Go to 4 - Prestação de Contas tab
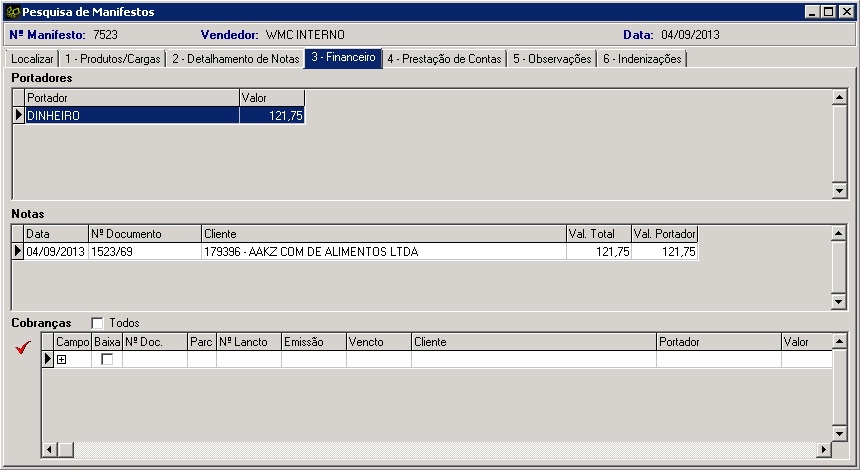 (x=444, y=59)
